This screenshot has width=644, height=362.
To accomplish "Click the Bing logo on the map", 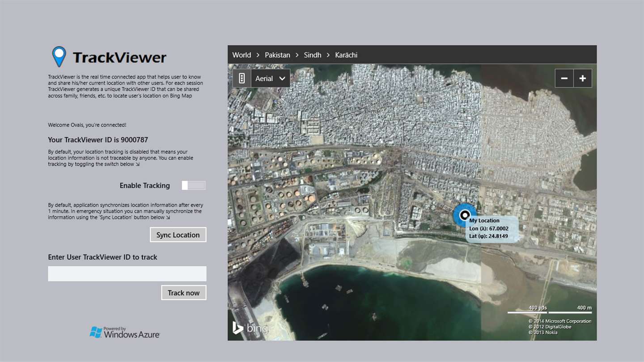I will (x=250, y=328).
